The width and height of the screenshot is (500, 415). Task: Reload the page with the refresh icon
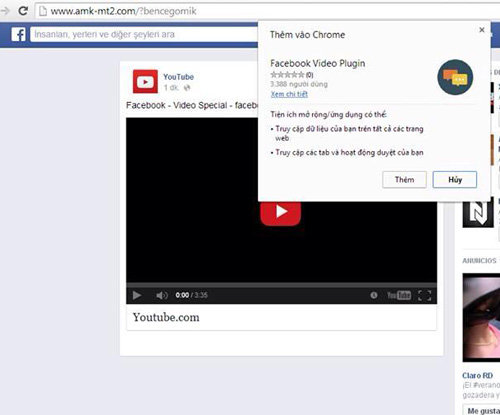coord(23,11)
